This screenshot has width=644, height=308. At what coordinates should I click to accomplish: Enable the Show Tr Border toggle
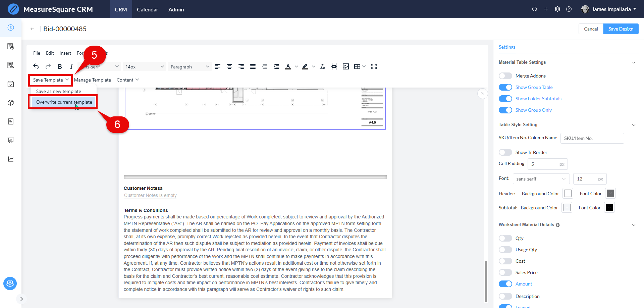coord(505,152)
